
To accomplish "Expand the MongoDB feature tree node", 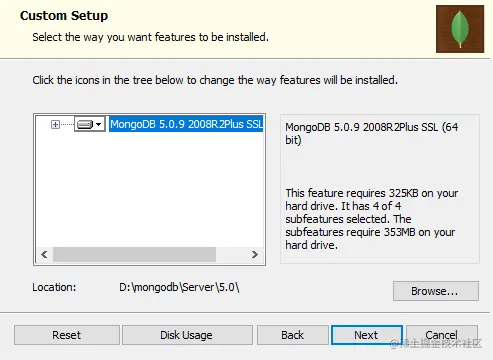I will point(55,124).
